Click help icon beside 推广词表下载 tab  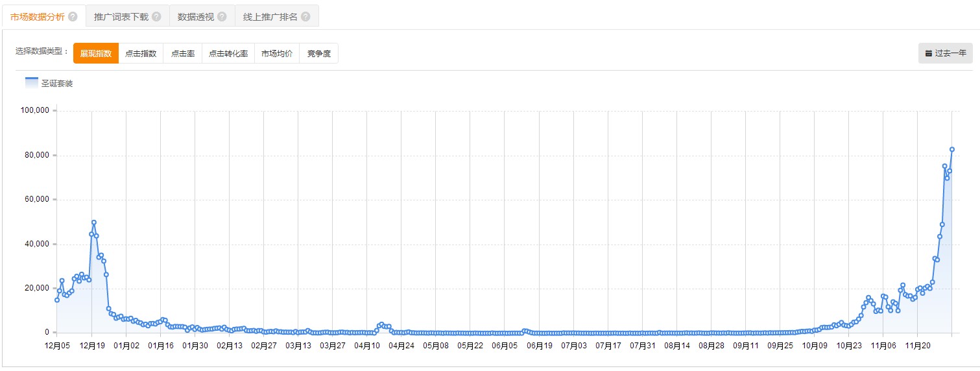pos(156,17)
